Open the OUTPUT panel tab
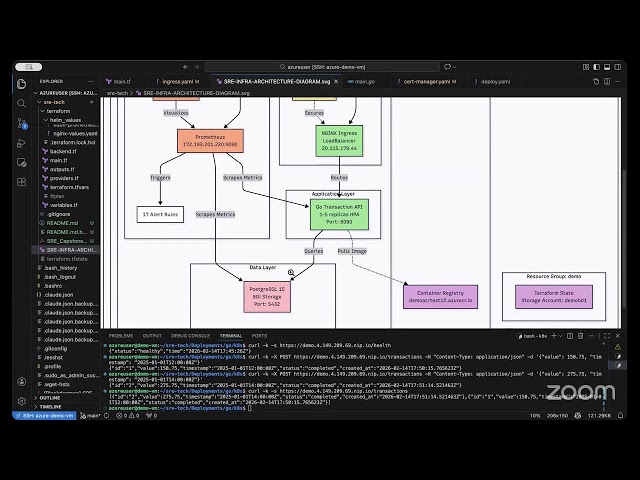Screen dimensions: 640x480 pos(152,336)
